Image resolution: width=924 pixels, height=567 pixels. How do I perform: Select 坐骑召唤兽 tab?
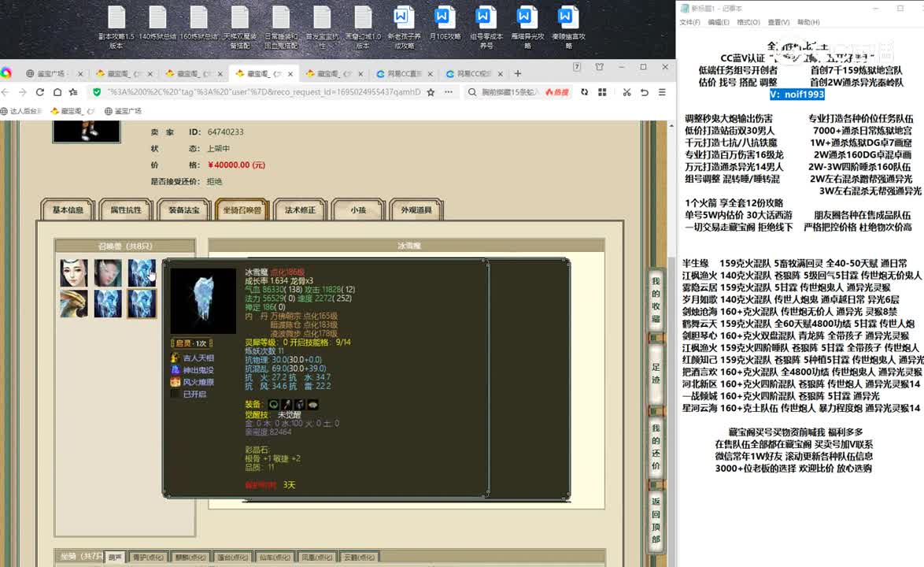(242, 209)
